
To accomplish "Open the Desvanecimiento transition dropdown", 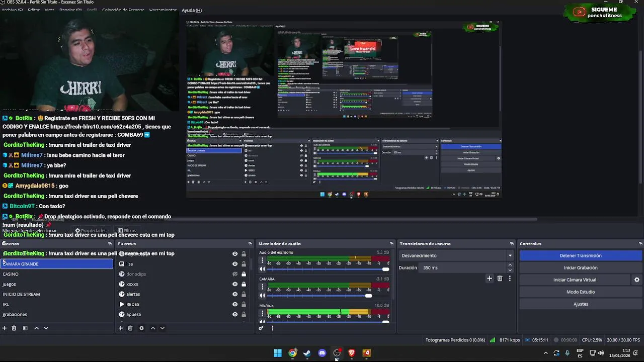I will 456,255.
